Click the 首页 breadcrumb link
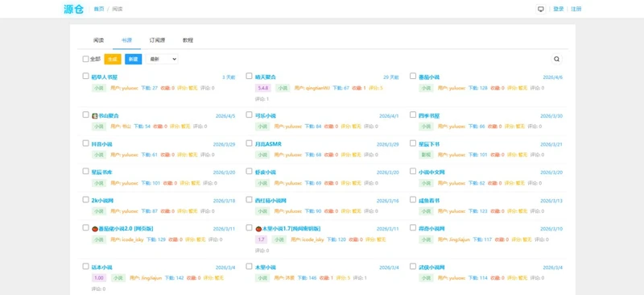The width and height of the screenshot is (644, 295). pyautogui.click(x=99, y=9)
